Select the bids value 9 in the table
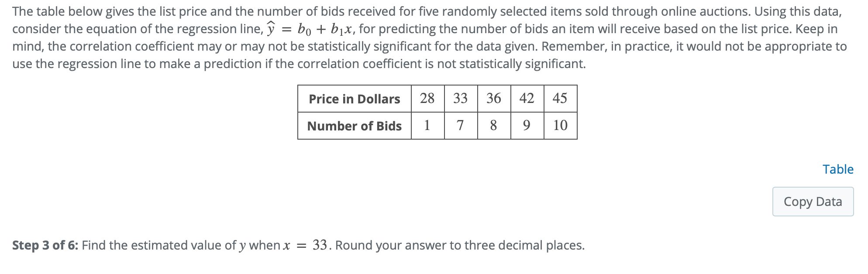The image size is (868, 274). click(526, 126)
